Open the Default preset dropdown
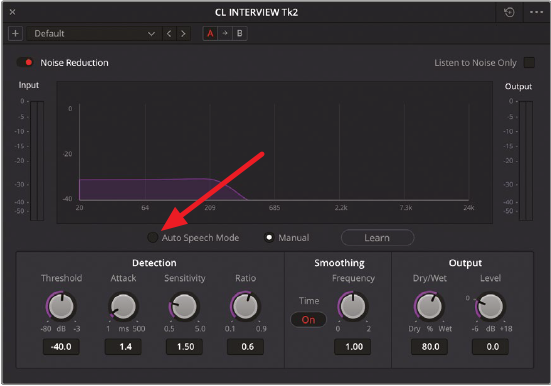 click(x=94, y=34)
